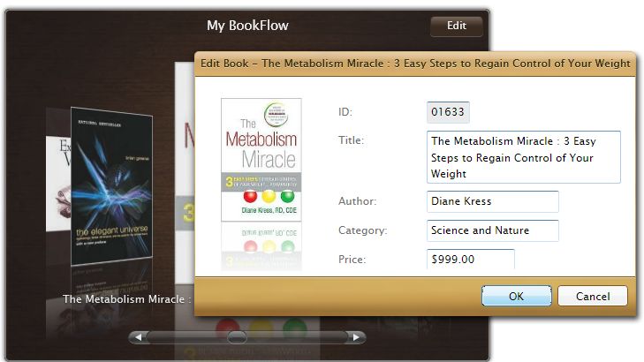Click the bookflow scrollbar thumb

237,336
